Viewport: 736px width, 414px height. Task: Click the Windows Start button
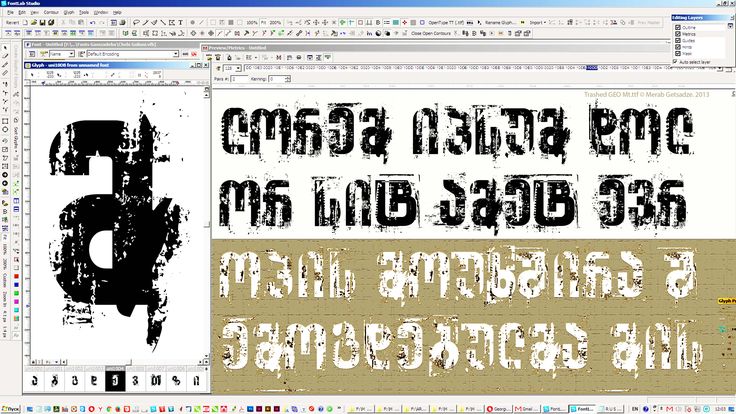pyautogui.click(x=10, y=409)
